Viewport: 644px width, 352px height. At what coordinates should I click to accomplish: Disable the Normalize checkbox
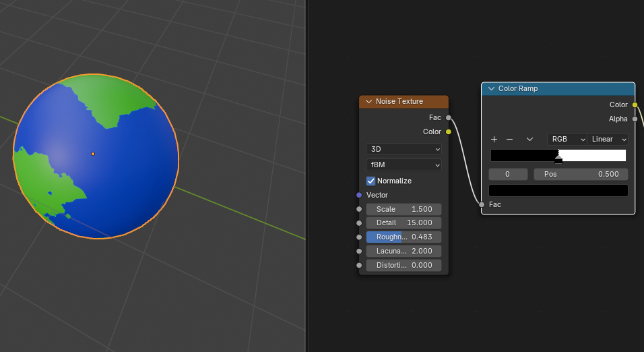[371, 181]
